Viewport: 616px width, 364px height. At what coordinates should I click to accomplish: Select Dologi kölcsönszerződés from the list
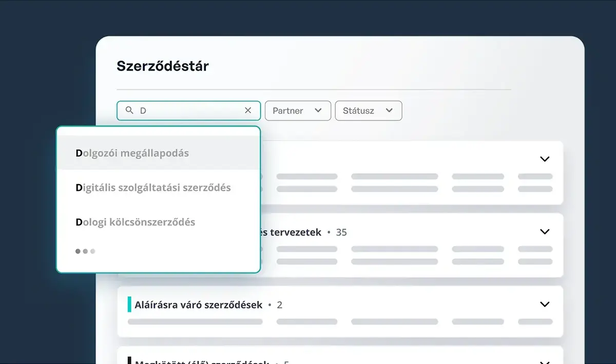(x=136, y=222)
